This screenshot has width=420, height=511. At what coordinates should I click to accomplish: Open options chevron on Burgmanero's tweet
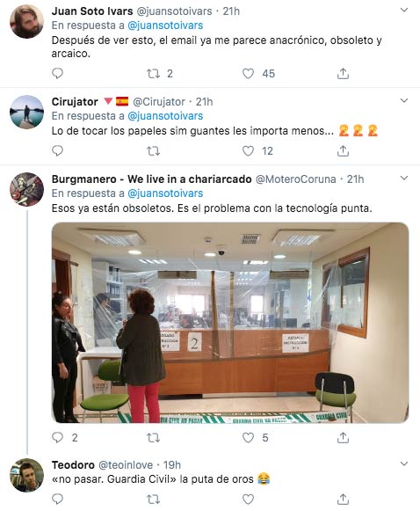404,178
